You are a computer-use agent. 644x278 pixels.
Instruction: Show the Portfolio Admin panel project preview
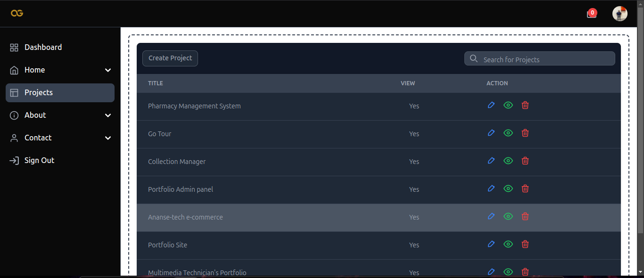pos(508,188)
